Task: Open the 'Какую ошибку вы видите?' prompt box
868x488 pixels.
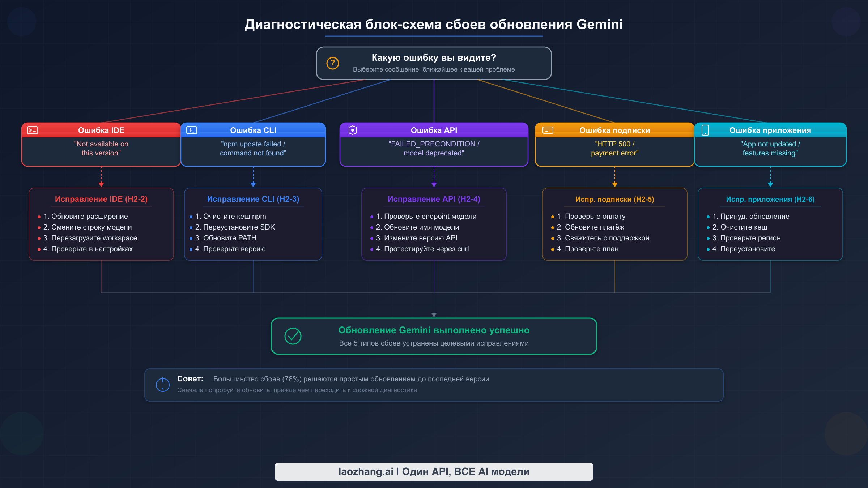Action: [434, 63]
